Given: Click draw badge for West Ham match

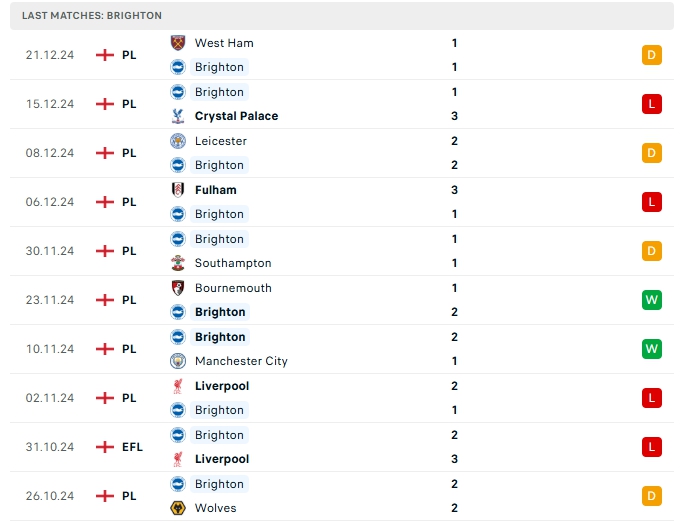Looking at the screenshot, I should point(652,55).
